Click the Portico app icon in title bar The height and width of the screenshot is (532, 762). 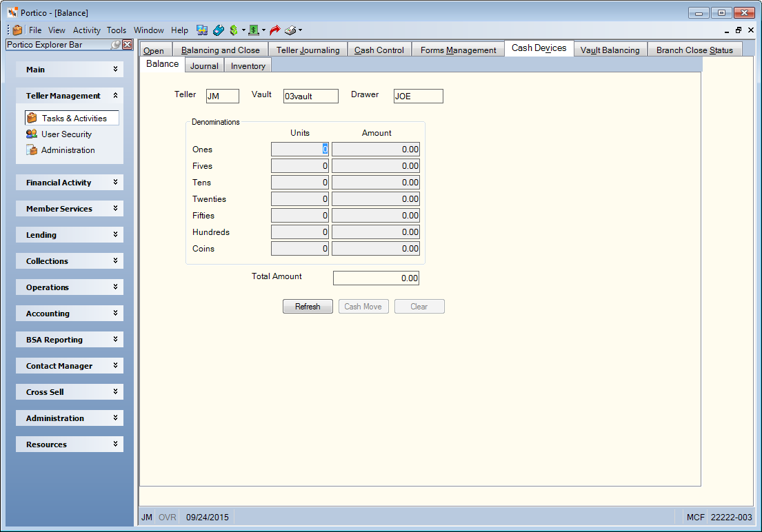[12, 12]
